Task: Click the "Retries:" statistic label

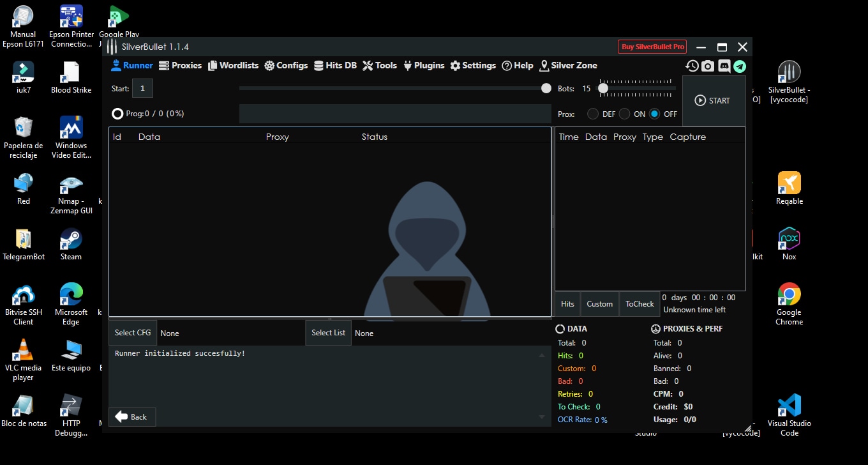Action: pos(571,394)
